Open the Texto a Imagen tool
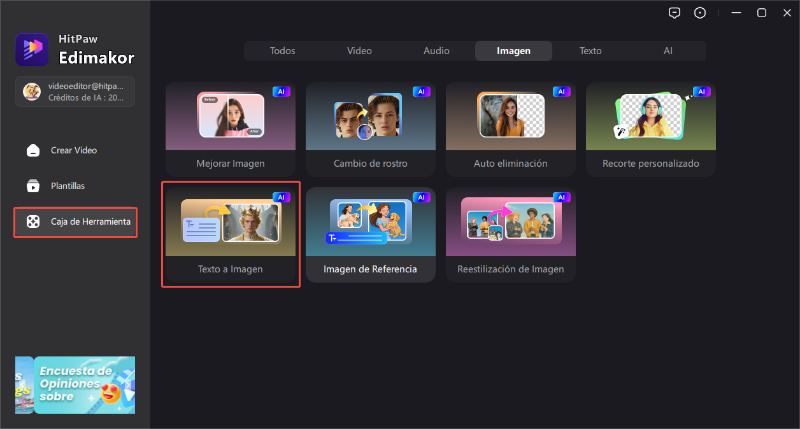800x429 pixels. [x=231, y=235]
